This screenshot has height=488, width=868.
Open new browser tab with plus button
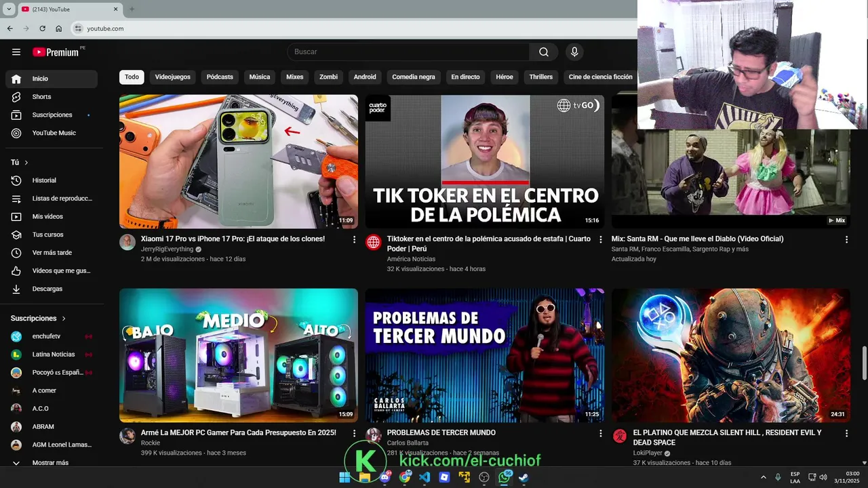point(132,9)
